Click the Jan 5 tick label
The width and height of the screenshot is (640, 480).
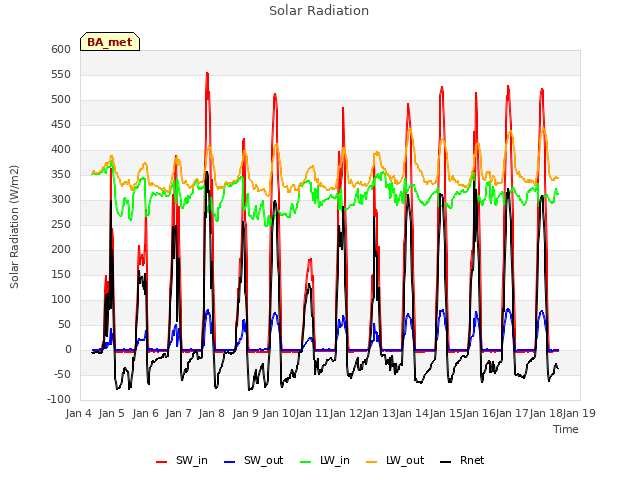click(x=112, y=413)
